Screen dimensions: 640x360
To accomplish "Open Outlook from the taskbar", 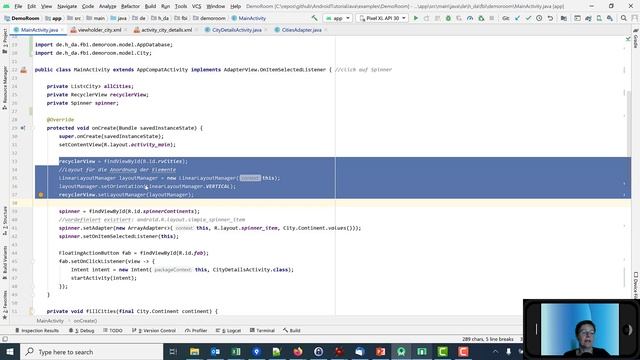I will (215, 351).
